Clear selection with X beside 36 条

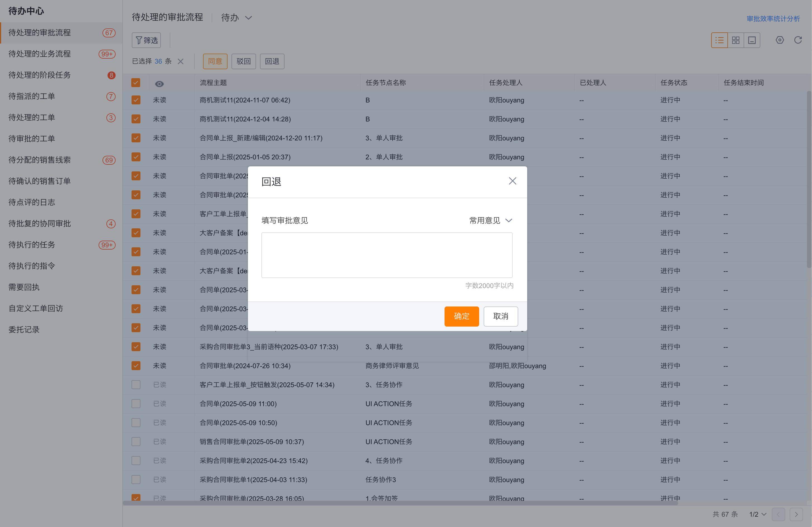point(180,61)
